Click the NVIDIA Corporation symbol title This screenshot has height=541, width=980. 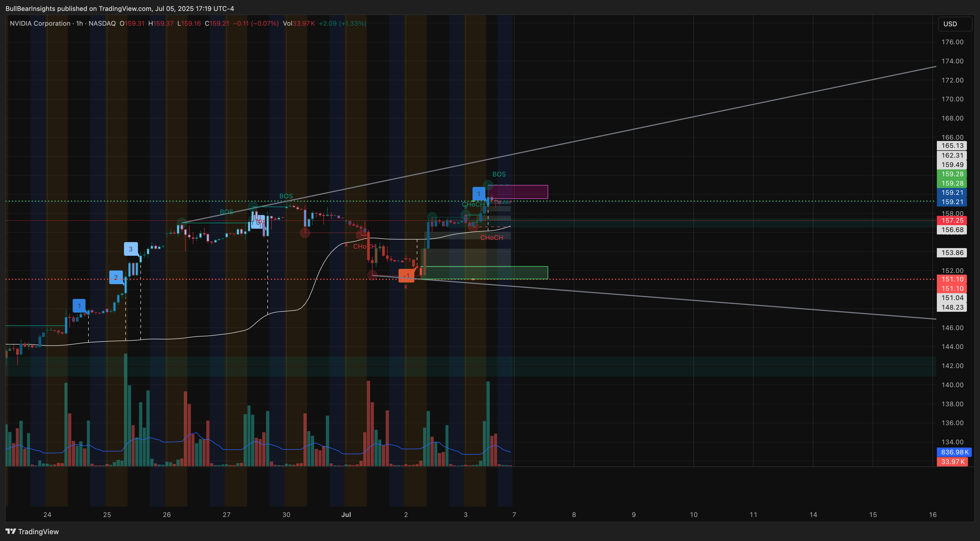(40, 23)
